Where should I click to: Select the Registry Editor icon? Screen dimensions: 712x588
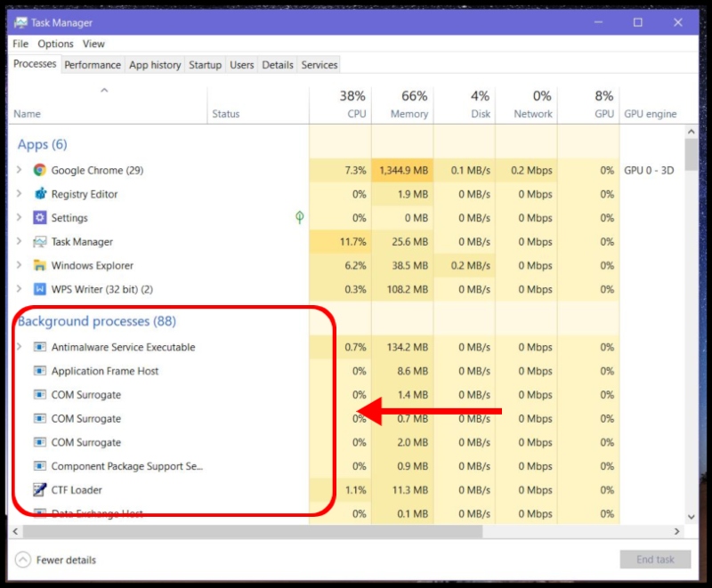pyautogui.click(x=39, y=194)
